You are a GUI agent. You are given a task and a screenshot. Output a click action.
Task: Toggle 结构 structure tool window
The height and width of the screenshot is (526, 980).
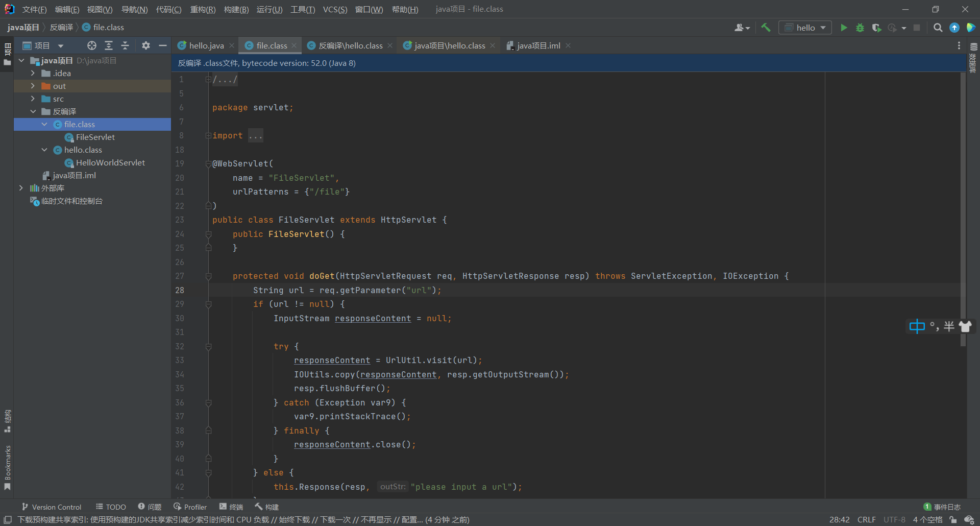[7, 421]
